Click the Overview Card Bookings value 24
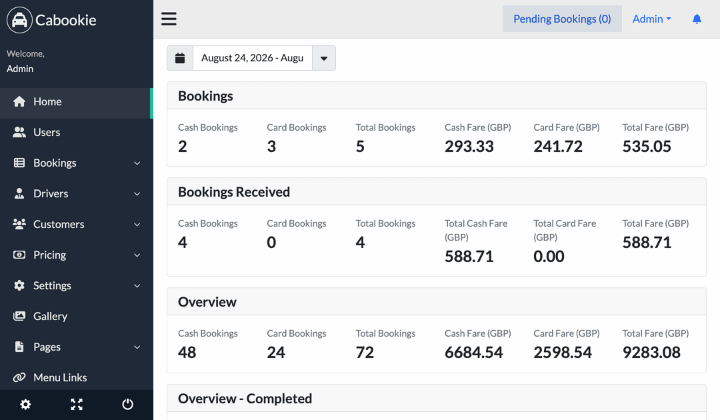Image resolution: width=720 pixels, height=420 pixels. tap(276, 352)
